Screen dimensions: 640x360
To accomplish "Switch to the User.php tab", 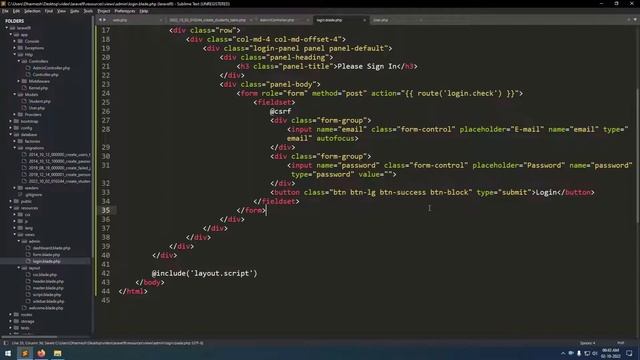I will coord(380,20).
